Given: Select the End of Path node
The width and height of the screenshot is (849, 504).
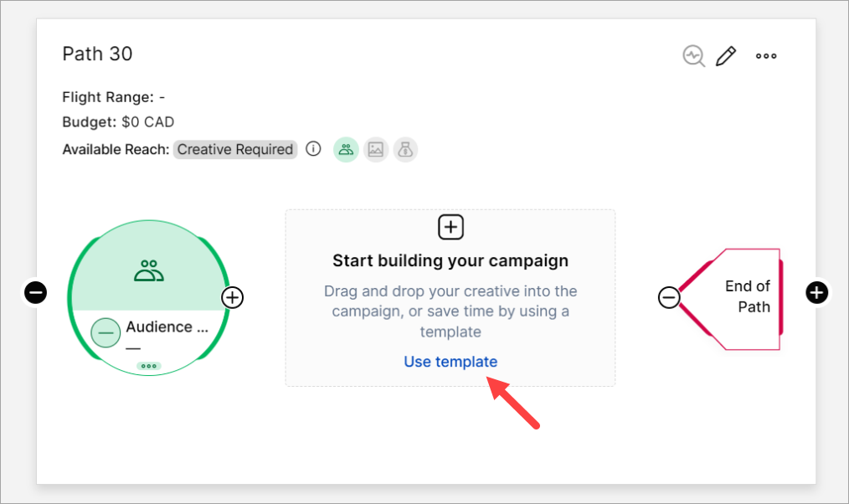Looking at the screenshot, I should (748, 297).
